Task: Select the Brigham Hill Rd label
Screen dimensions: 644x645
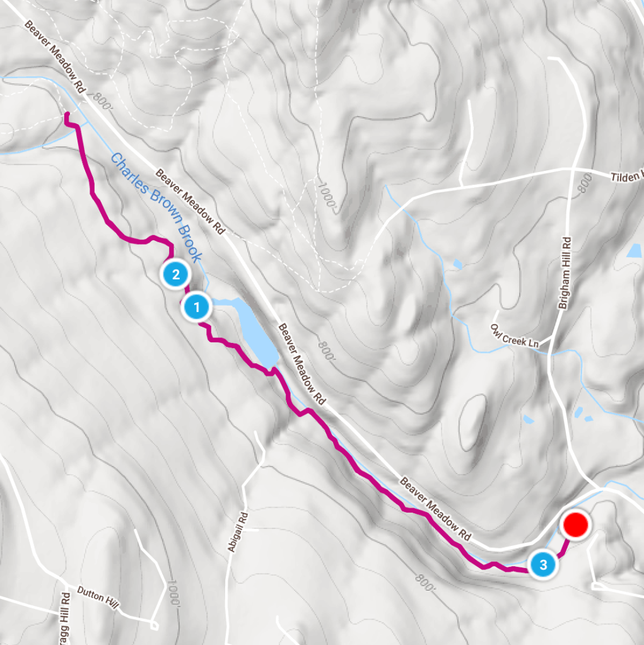Action: 565,273
